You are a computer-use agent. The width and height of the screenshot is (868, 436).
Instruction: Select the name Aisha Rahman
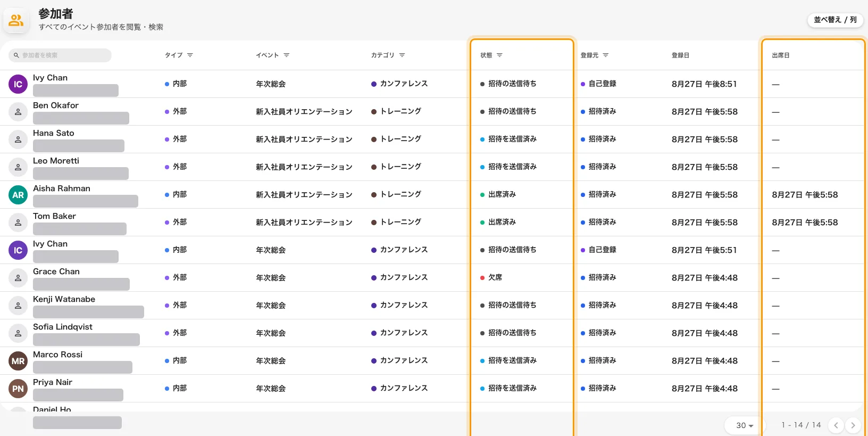[62, 188]
